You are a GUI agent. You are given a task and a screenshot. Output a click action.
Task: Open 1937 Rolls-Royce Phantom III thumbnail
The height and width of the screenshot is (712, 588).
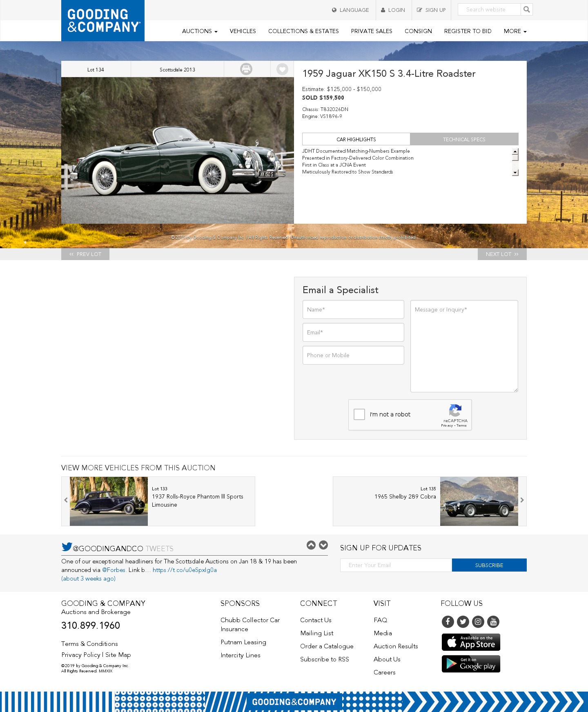(109, 501)
